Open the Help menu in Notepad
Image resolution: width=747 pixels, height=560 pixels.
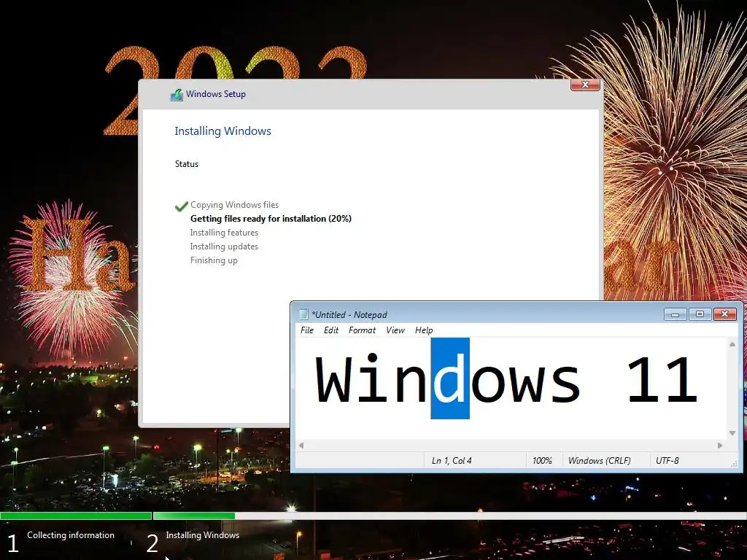[x=424, y=330]
